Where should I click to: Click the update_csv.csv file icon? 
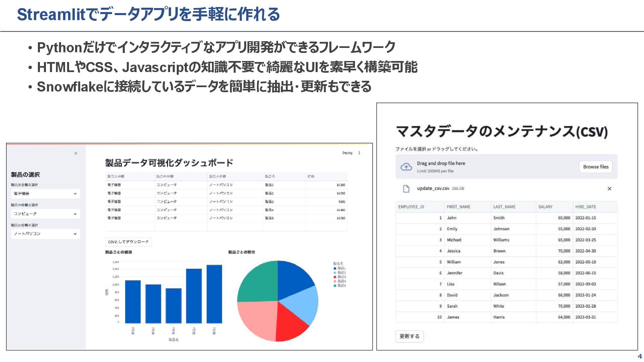406,189
